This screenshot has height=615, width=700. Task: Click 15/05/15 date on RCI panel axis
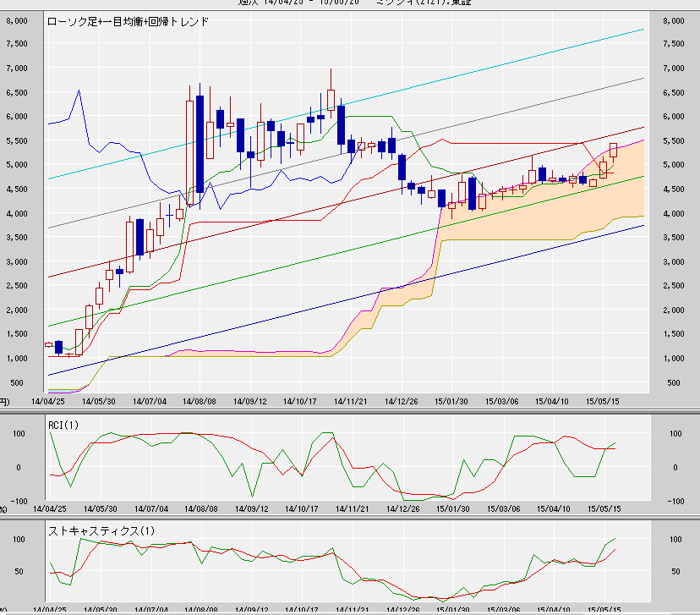tap(604, 508)
